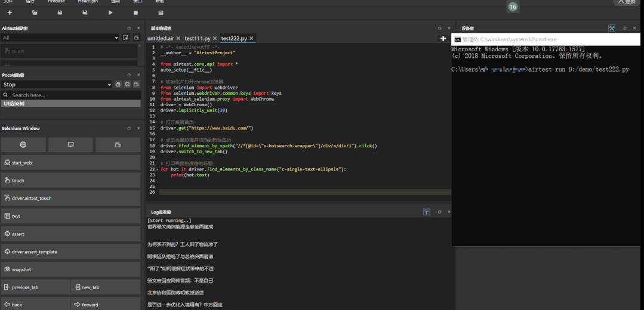
Task: Insert the start_web command
Action: [x=70, y=163]
